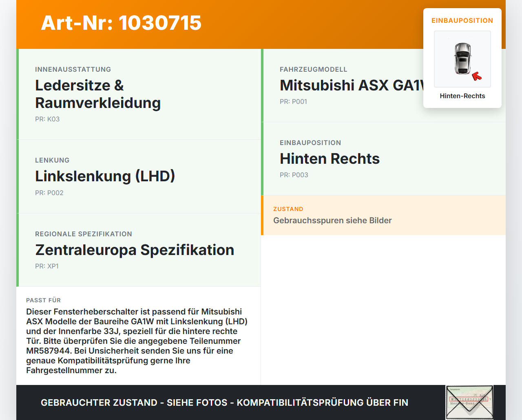Click the Kompatibilitätsprüfung footer text
This screenshot has height=420, width=522.
point(224,402)
